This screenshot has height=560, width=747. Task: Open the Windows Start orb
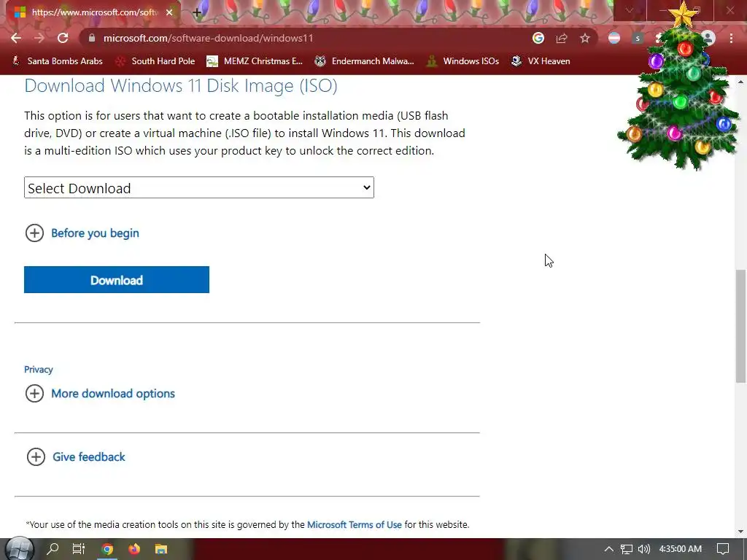(x=19, y=549)
